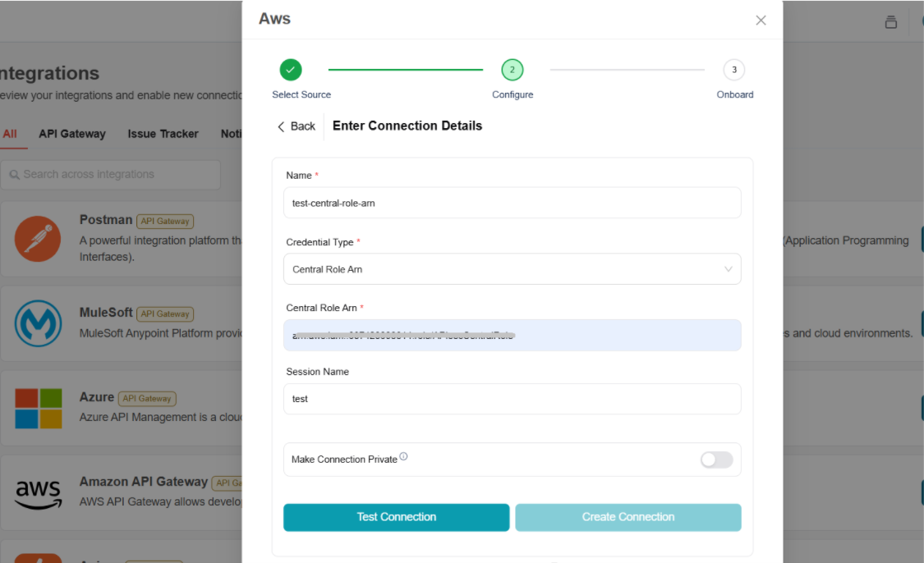Toggle the Make Connection Private switch
Image resolution: width=924 pixels, height=563 pixels.
point(716,460)
